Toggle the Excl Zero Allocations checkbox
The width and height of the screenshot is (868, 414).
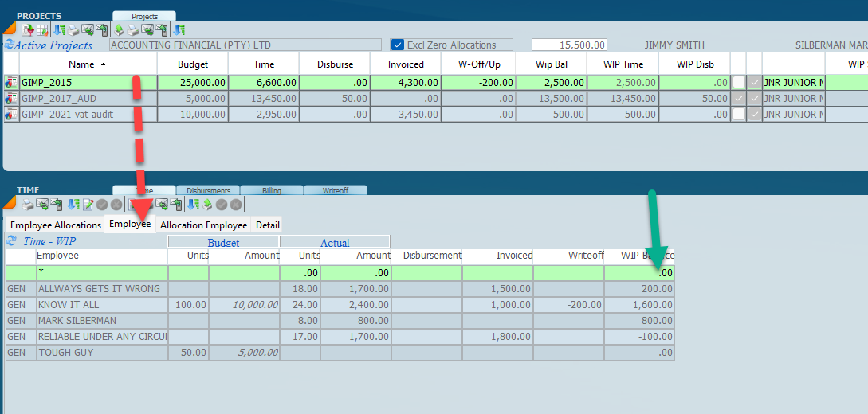pyautogui.click(x=398, y=45)
